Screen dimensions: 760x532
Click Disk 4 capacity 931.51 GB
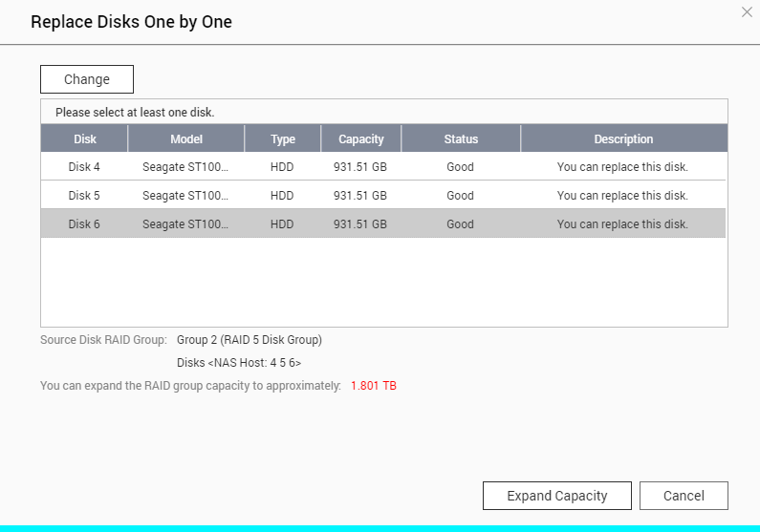pos(360,167)
